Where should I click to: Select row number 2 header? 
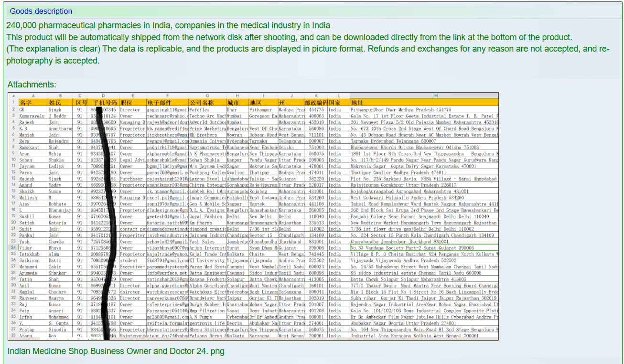click(13, 109)
